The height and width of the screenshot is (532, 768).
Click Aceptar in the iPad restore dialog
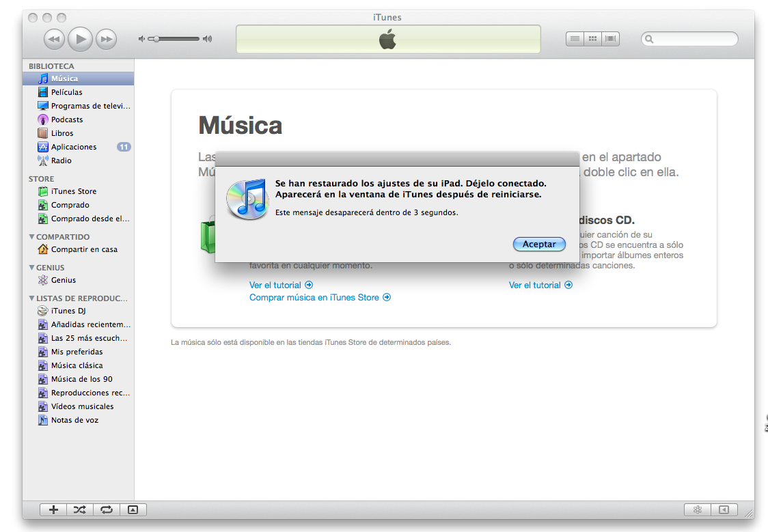point(539,244)
